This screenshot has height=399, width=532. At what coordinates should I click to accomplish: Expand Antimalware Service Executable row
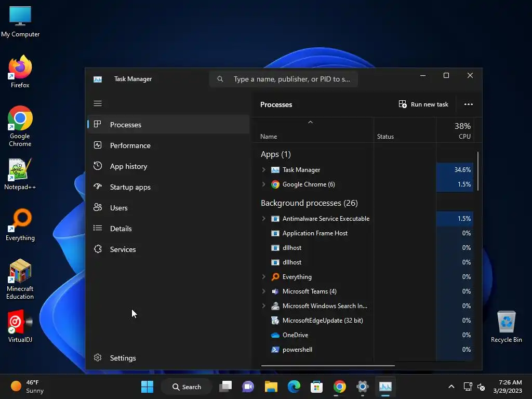pos(263,219)
